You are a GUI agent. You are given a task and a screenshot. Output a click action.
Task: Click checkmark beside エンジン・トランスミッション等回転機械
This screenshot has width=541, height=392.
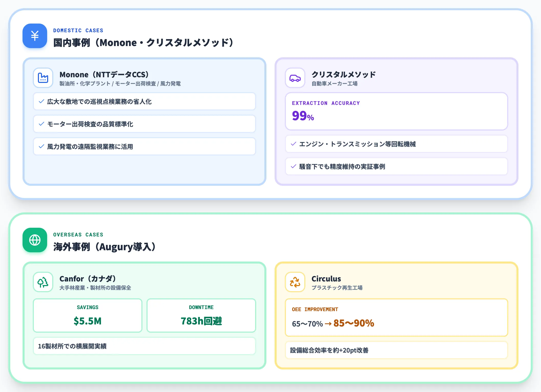[294, 144]
